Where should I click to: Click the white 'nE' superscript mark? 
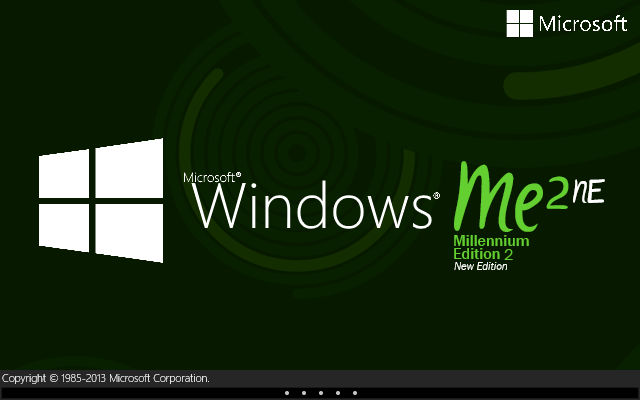588,191
